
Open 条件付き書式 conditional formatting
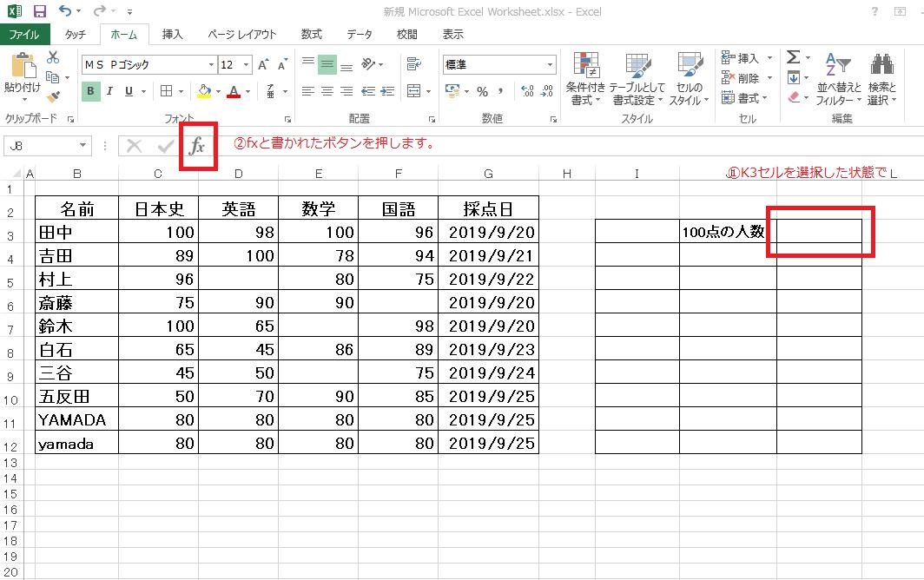pyautogui.click(x=586, y=78)
